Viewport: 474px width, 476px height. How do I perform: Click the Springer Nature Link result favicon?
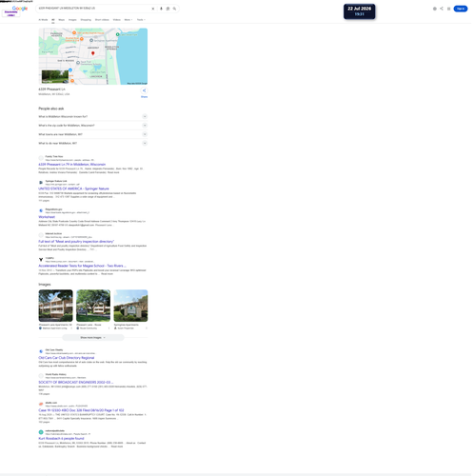[41, 183]
